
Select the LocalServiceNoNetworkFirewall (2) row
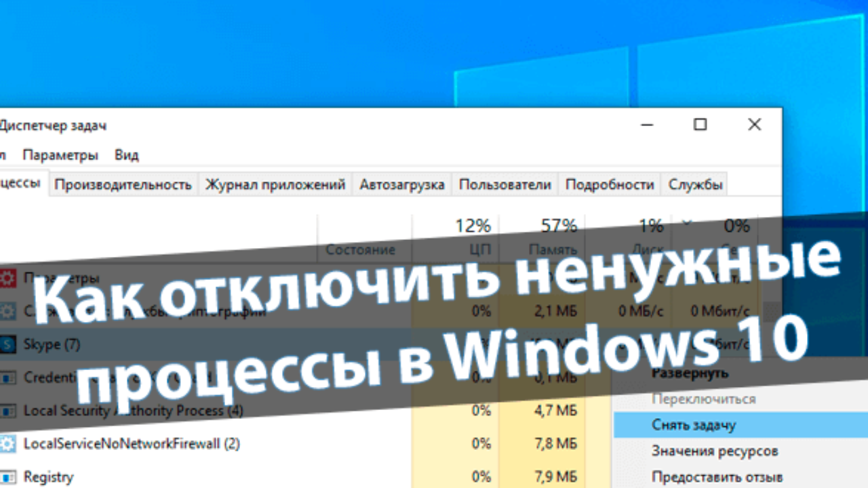coord(305,444)
